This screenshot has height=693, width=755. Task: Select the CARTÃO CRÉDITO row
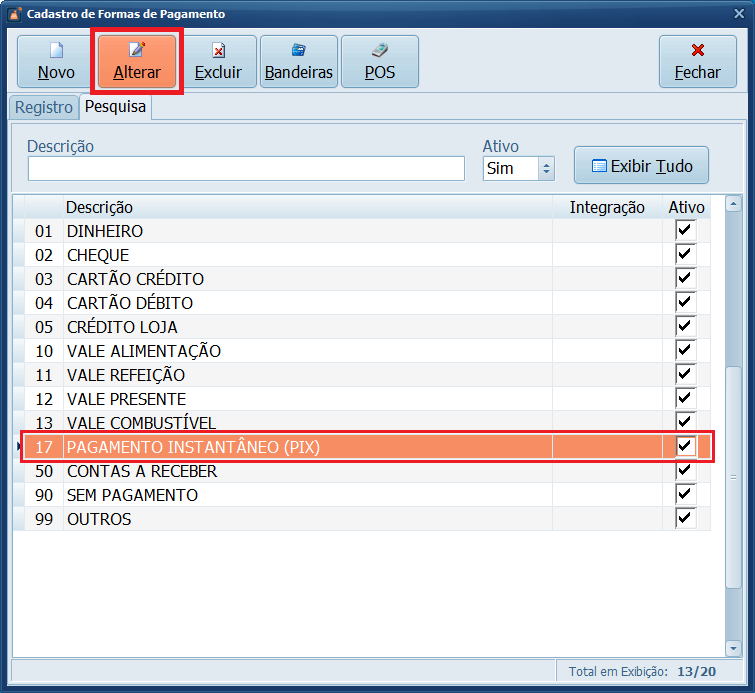pyautogui.click(x=300, y=279)
